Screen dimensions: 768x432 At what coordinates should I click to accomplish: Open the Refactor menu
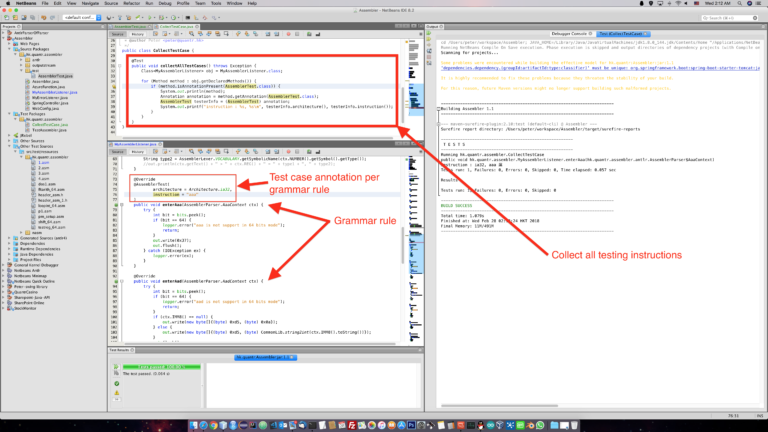tap(131, 3)
